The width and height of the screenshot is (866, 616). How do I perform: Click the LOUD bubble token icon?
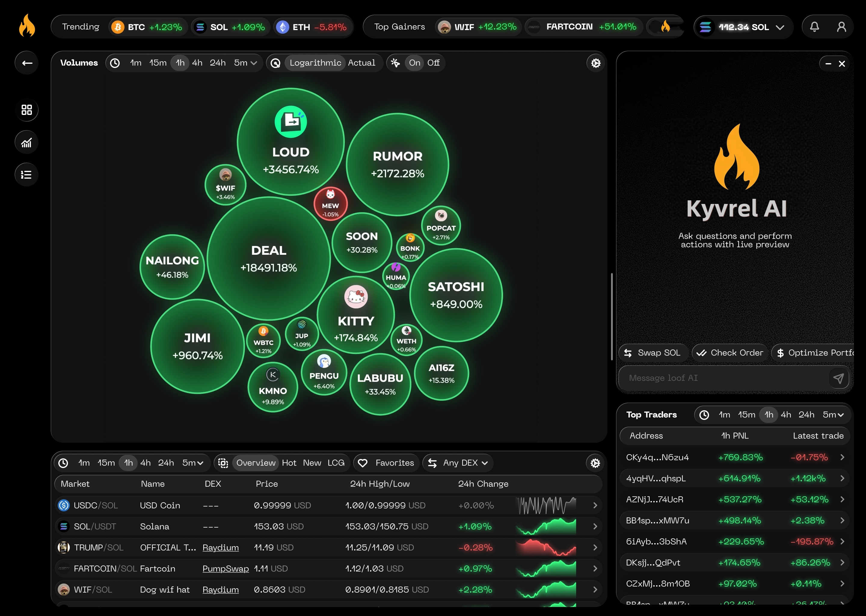click(x=291, y=122)
